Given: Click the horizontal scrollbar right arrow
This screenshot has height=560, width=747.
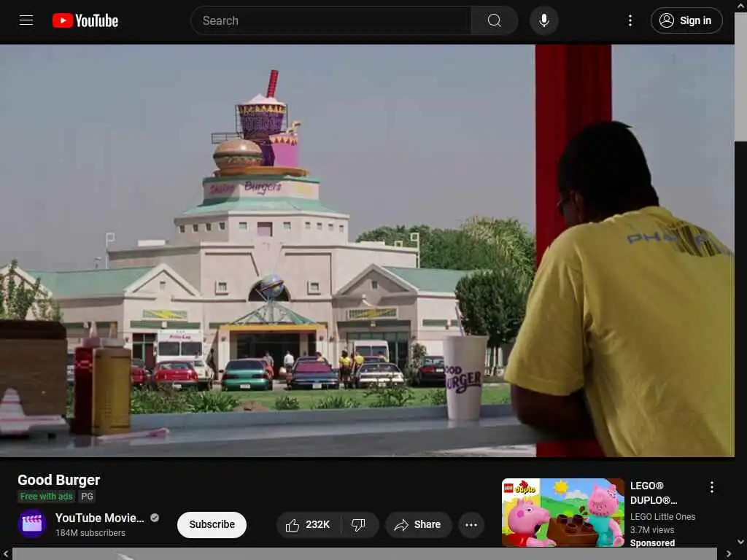Looking at the screenshot, I should tap(729, 554).
